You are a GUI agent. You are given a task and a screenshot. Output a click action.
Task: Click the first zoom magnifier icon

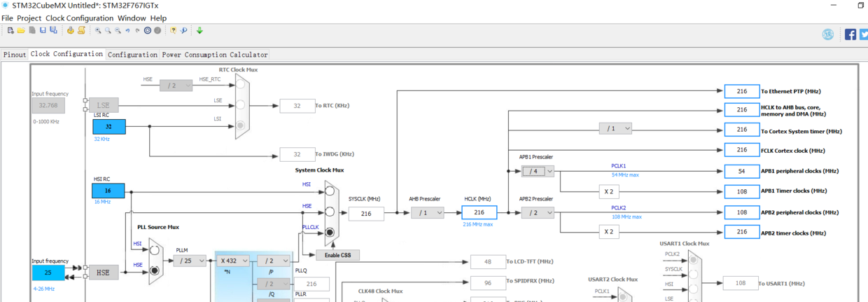click(x=98, y=31)
